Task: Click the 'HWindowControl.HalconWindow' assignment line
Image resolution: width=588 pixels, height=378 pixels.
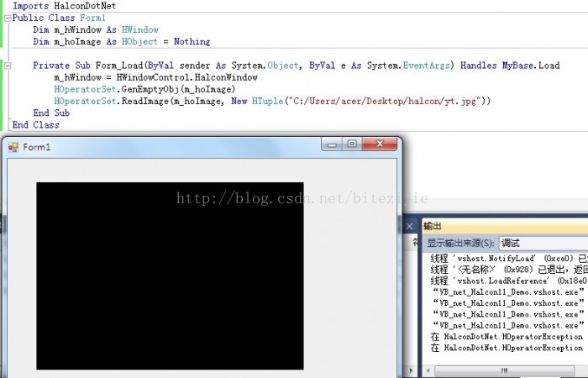Action: pos(155,77)
